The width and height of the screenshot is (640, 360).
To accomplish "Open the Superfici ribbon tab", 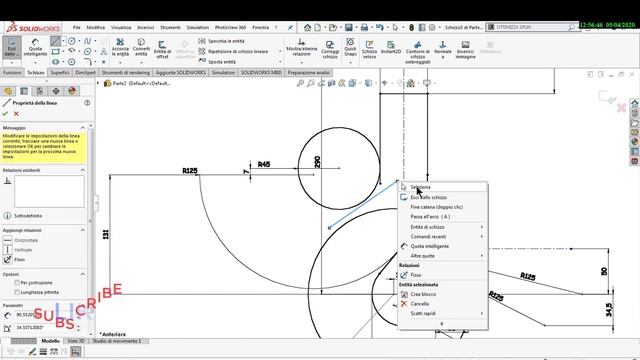I will (60, 73).
